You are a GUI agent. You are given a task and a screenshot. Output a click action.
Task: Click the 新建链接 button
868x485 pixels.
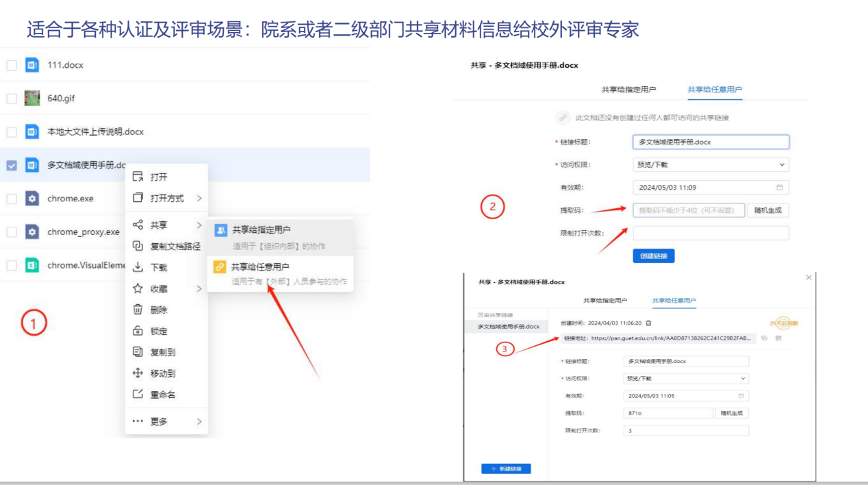point(506,469)
